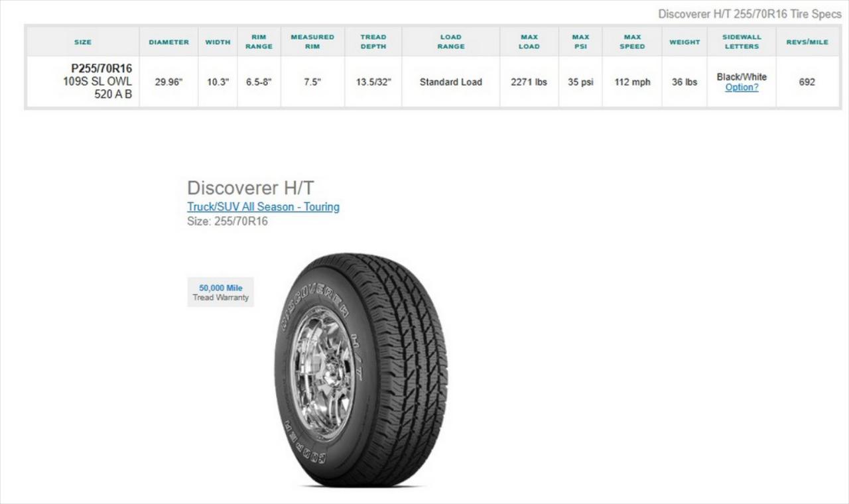This screenshot has width=849, height=504.
Task: Click the SIDEWALL LETTERS column header
Action: [742, 42]
